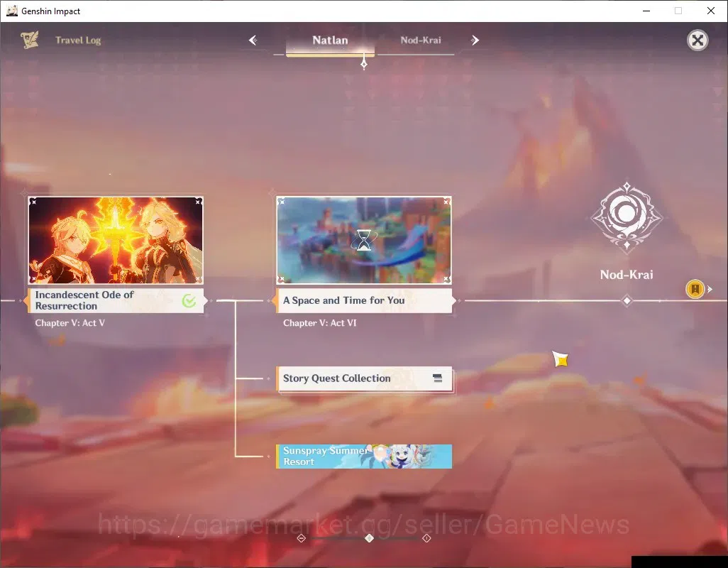Open the Travel Log feather icon
The image size is (728, 568).
click(x=30, y=40)
